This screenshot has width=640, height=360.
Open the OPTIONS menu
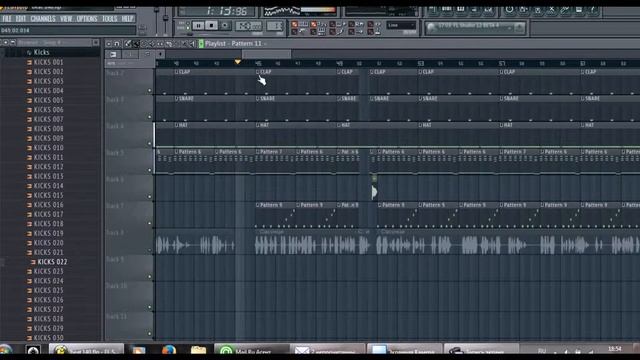(87, 19)
